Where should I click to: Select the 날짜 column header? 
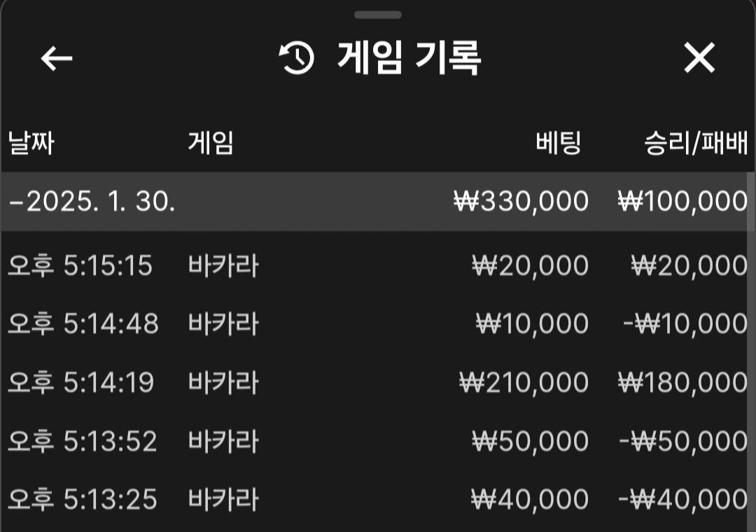tap(31, 143)
